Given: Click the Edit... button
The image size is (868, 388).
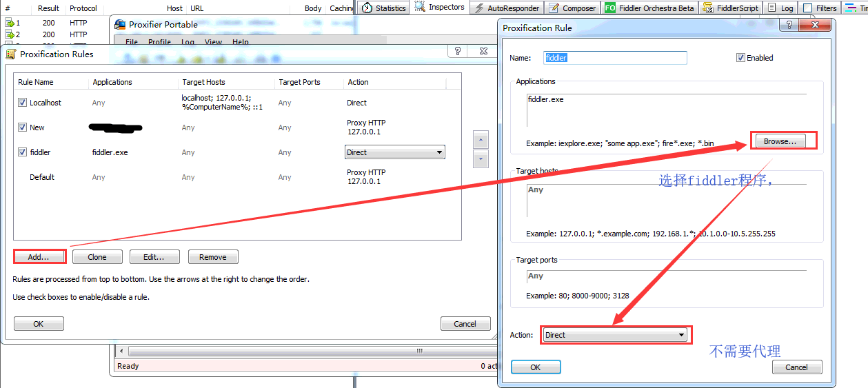Looking at the screenshot, I should point(154,257).
